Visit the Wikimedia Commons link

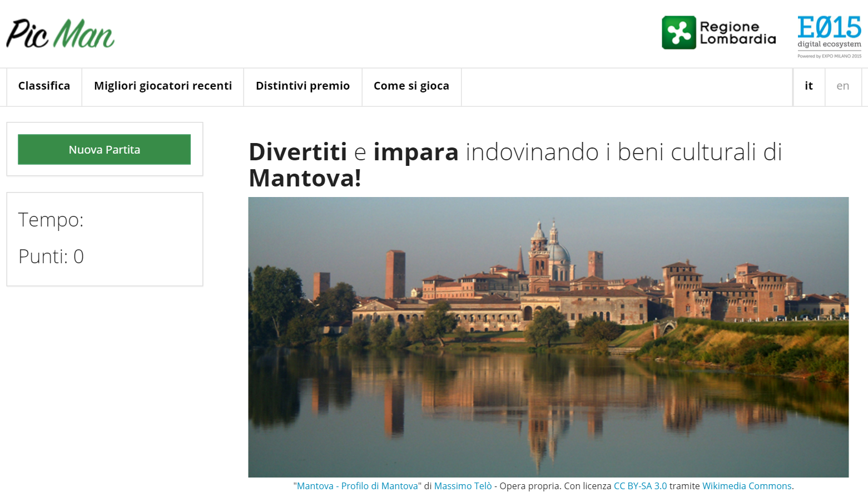click(x=746, y=486)
